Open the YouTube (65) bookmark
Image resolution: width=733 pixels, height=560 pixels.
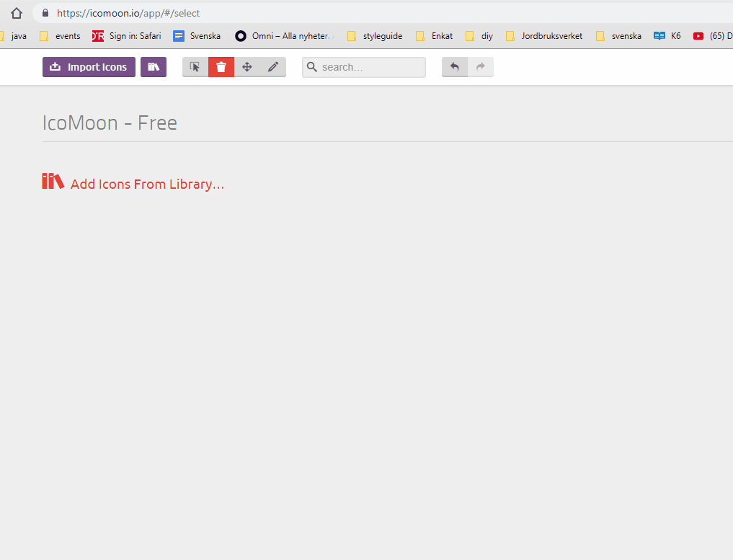[712, 36]
